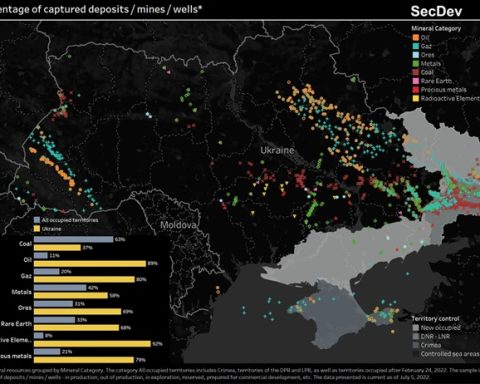Click the Ukraine country label on map
The width and height of the screenshot is (480, 384).
(x=277, y=150)
